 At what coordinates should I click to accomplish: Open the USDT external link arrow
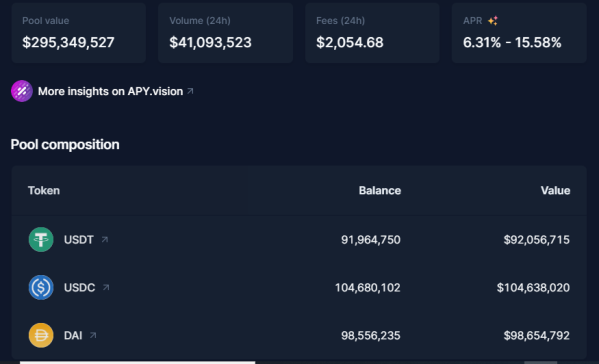tap(105, 239)
